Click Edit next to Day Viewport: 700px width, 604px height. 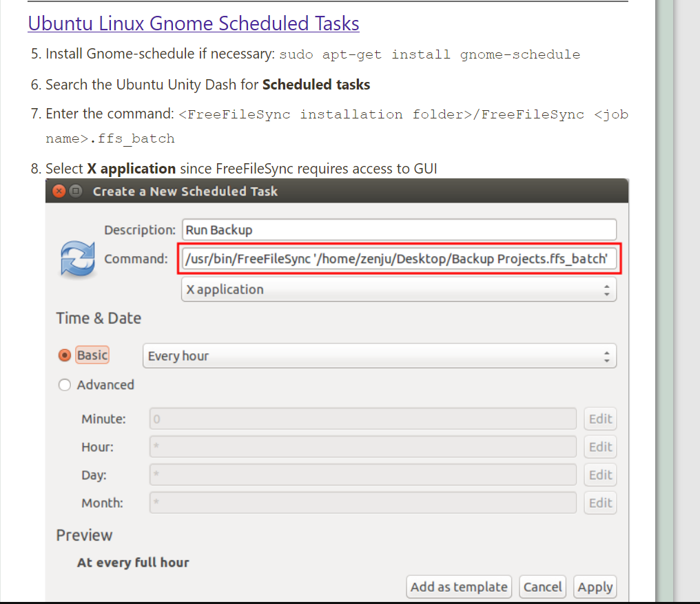(x=601, y=475)
